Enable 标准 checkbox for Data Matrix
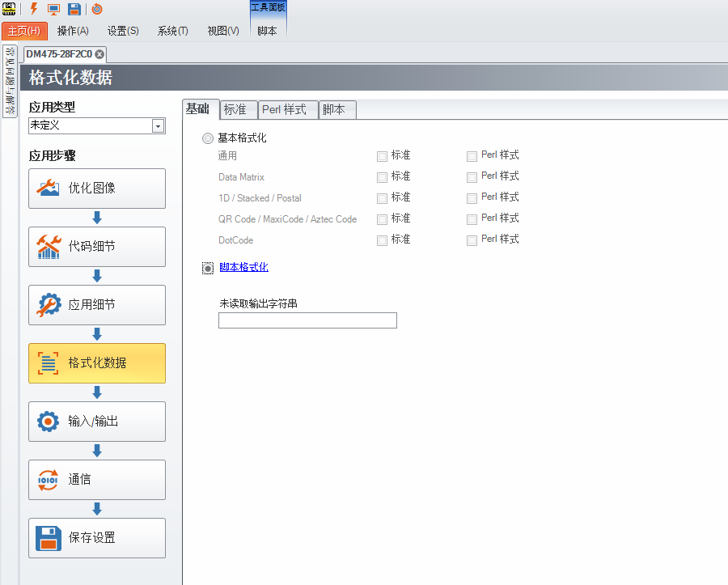The height and width of the screenshot is (585, 728). click(381, 176)
